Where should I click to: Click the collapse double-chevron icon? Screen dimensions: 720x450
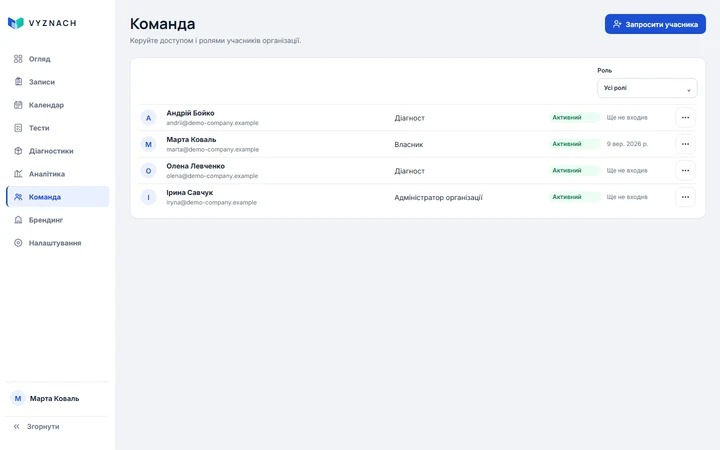[17, 426]
